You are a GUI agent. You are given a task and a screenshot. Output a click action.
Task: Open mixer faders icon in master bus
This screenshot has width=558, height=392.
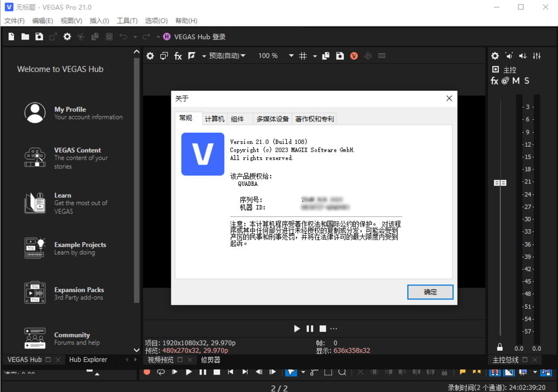[537, 56]
